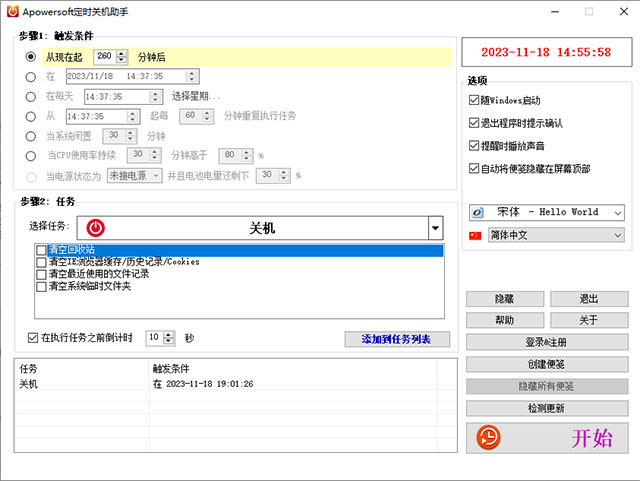Select the 当系统闲置 radio button
Image resolution: width=640 pixels, height=481 pixels.
point(31,136)
